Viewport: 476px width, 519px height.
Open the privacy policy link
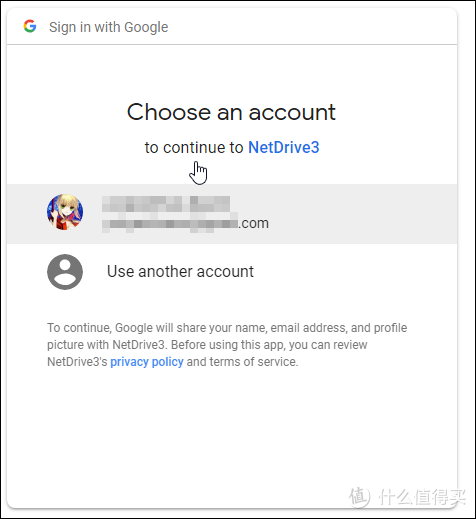point(147,362)
